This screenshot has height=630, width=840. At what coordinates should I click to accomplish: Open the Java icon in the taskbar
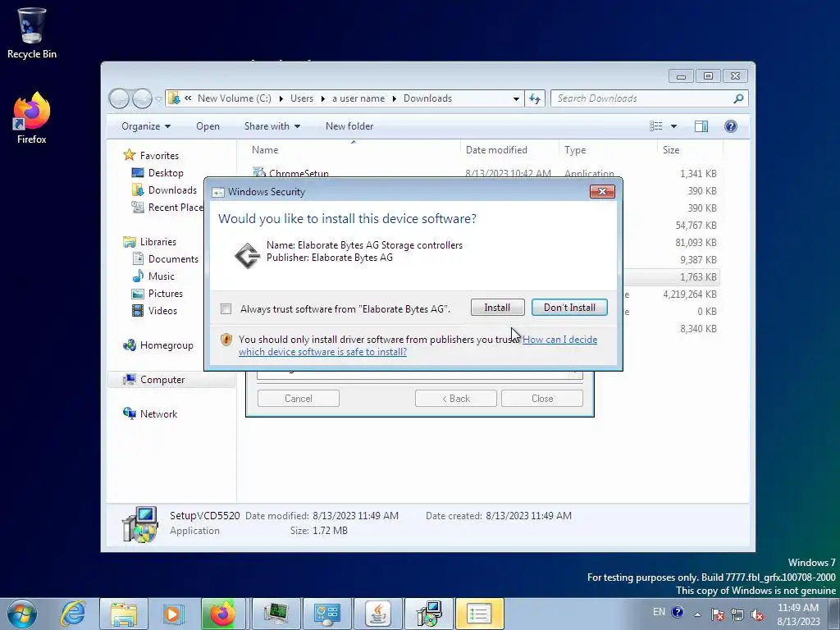pyautogui.click(x=378, y=614)
